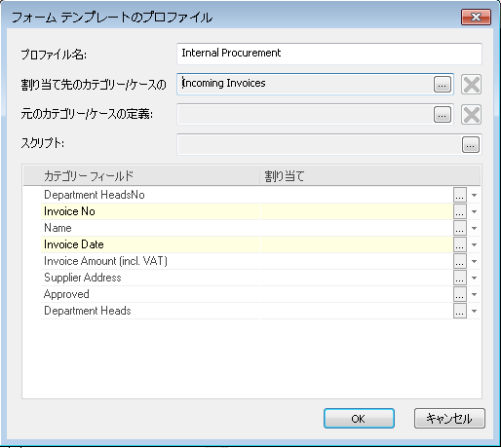Expand assignment dropdown for Supplier Address
501x448 pixels.
pos(474,278)
